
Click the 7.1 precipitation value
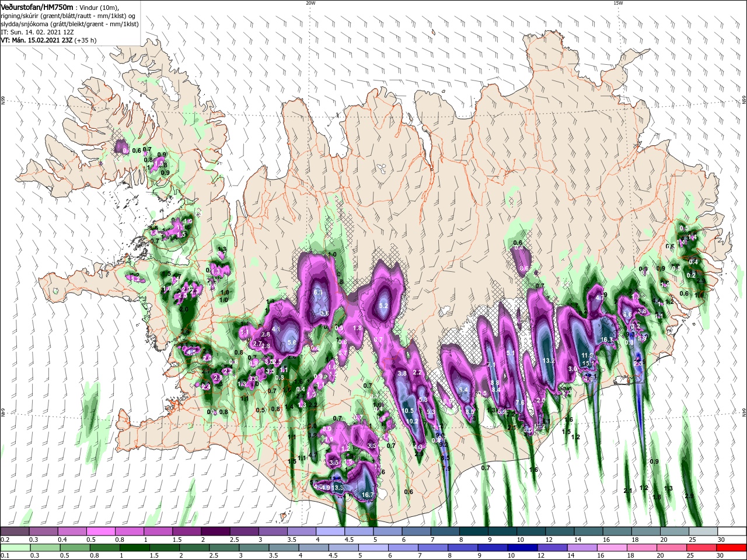point(491,365)
